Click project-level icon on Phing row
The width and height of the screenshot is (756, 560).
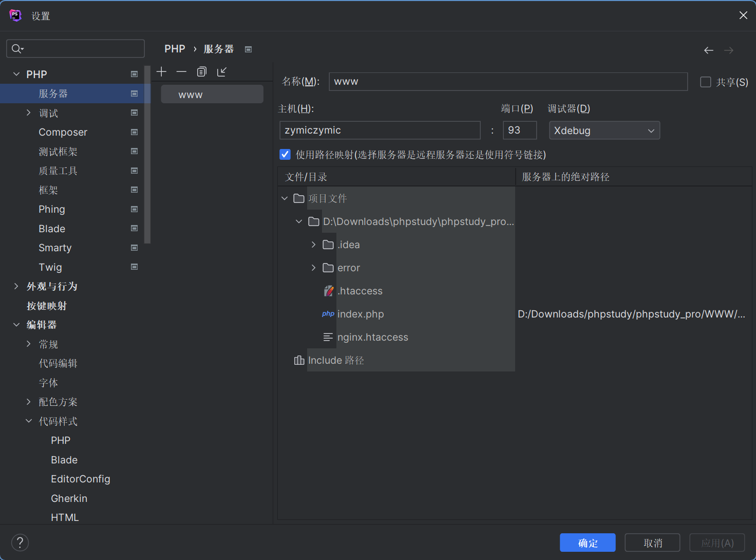pos(135,209)
